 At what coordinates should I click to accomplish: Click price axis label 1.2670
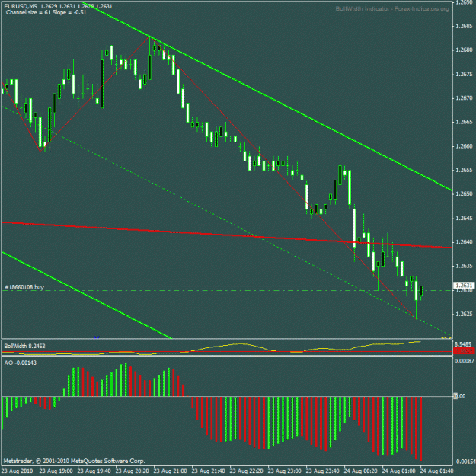point(464,98)
